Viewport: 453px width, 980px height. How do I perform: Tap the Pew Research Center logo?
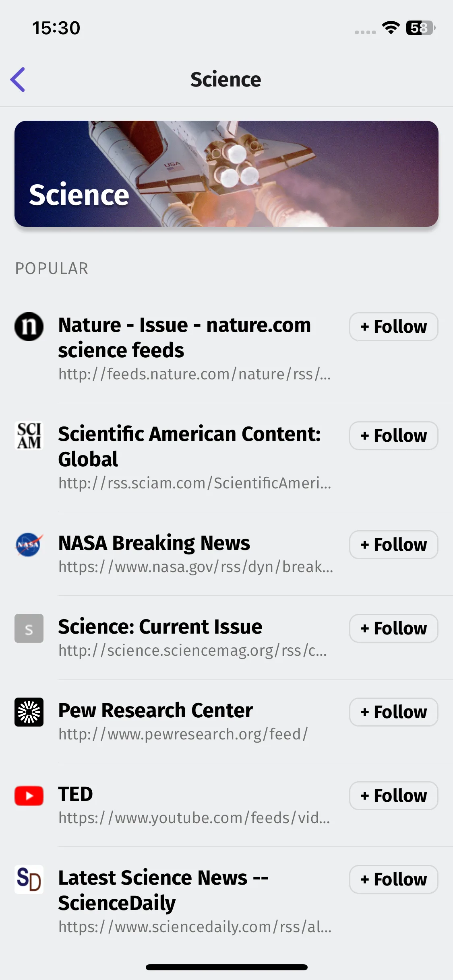[29, 712]
